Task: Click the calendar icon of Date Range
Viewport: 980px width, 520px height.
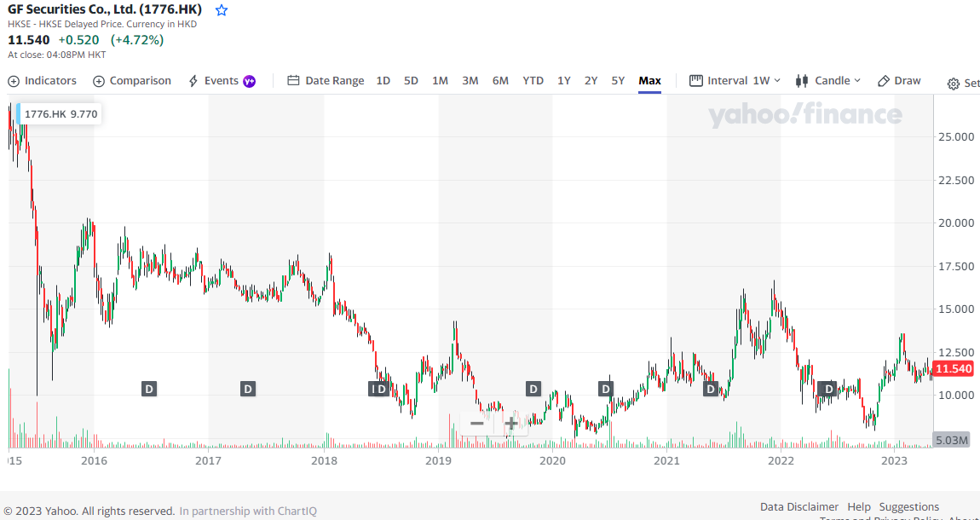Action: (x=293, y=81)
